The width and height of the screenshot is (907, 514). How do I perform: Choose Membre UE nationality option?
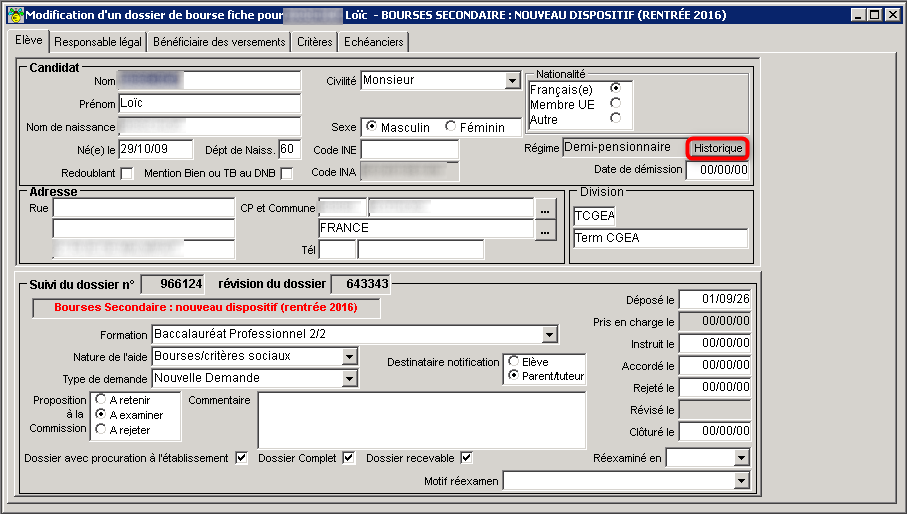(615, 103)
